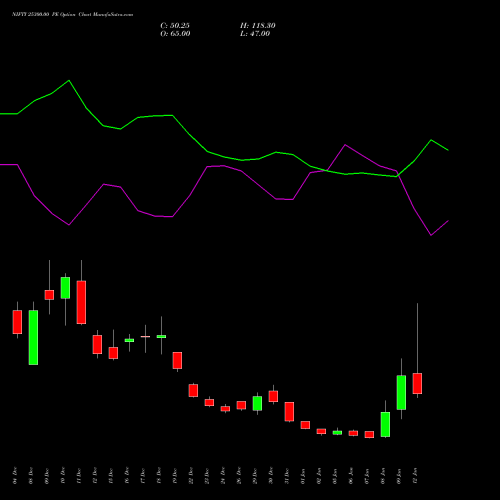The image size is (500, 500).
Task: Click the low value L: 47.00
Action: click(255, 34)
